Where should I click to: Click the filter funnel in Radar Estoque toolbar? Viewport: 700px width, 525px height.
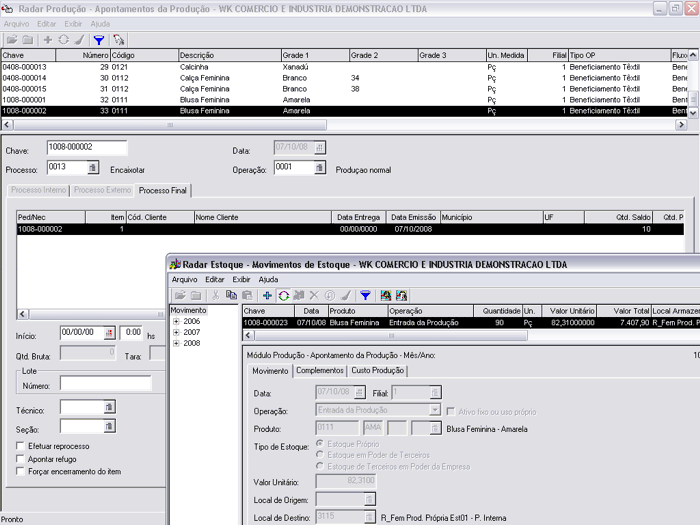coord(366,296)
